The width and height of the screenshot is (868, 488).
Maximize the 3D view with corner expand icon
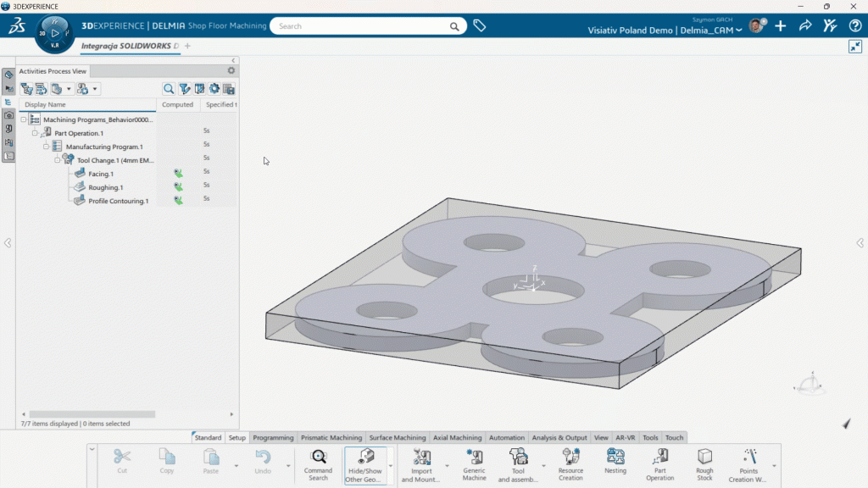(855, 47)
